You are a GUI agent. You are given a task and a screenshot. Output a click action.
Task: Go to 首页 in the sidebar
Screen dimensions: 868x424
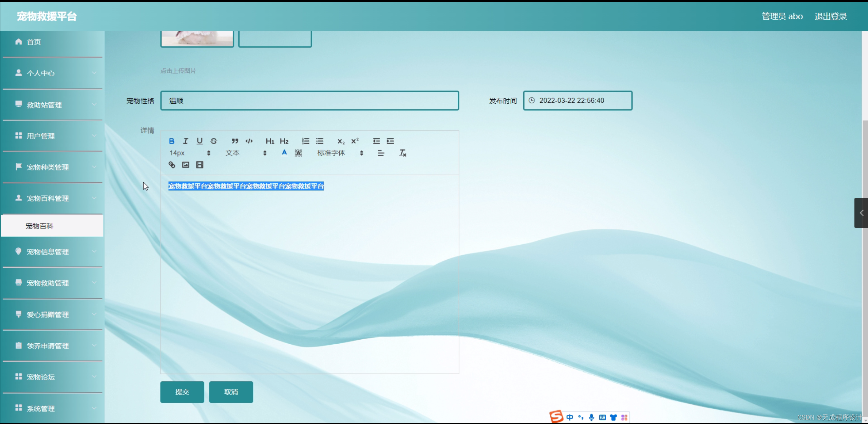point(34,42)
